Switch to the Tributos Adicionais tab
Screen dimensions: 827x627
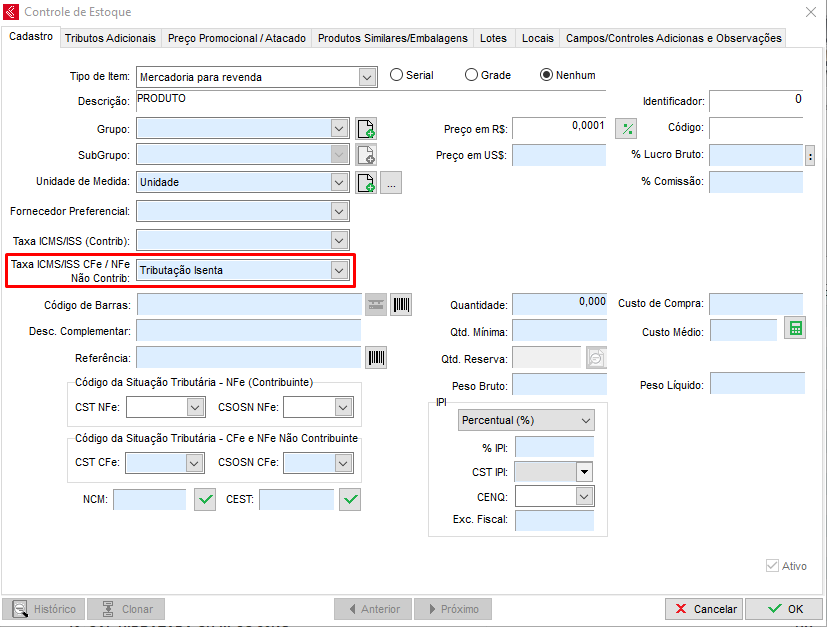pos(110,38)
